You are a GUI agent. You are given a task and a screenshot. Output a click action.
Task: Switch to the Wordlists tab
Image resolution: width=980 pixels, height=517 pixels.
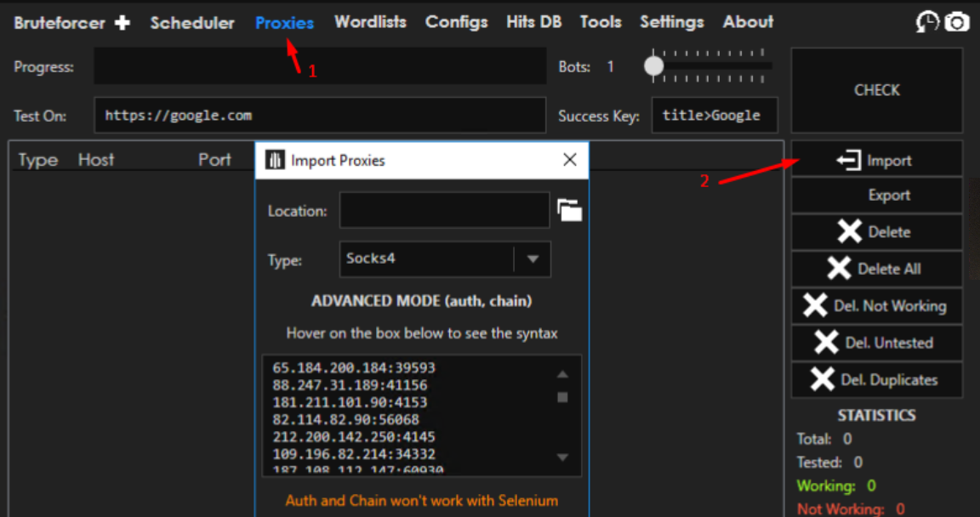coord(370,23)
